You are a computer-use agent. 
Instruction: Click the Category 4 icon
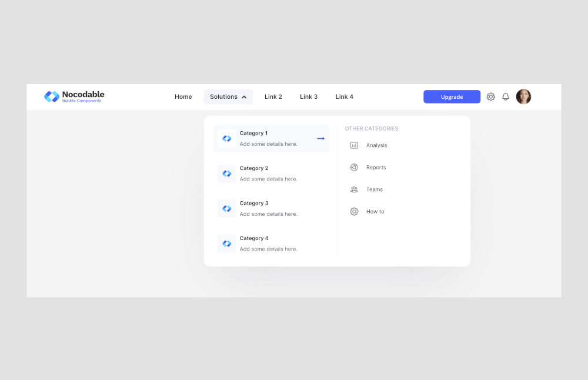click(x=226, y=244)
